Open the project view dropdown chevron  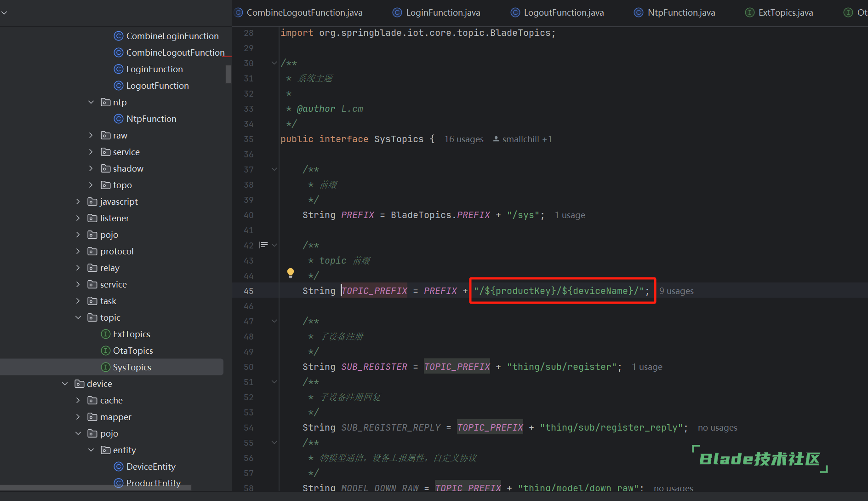[x=4, y=12]
